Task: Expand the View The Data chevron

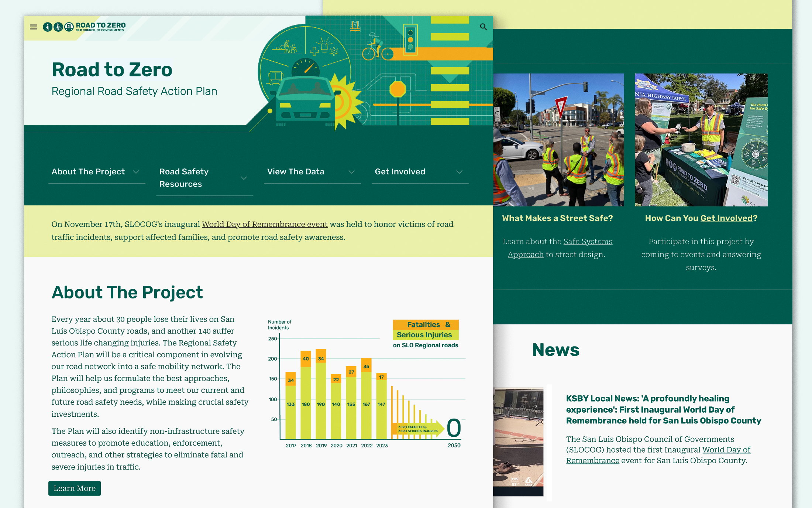Action: (351, 172)
